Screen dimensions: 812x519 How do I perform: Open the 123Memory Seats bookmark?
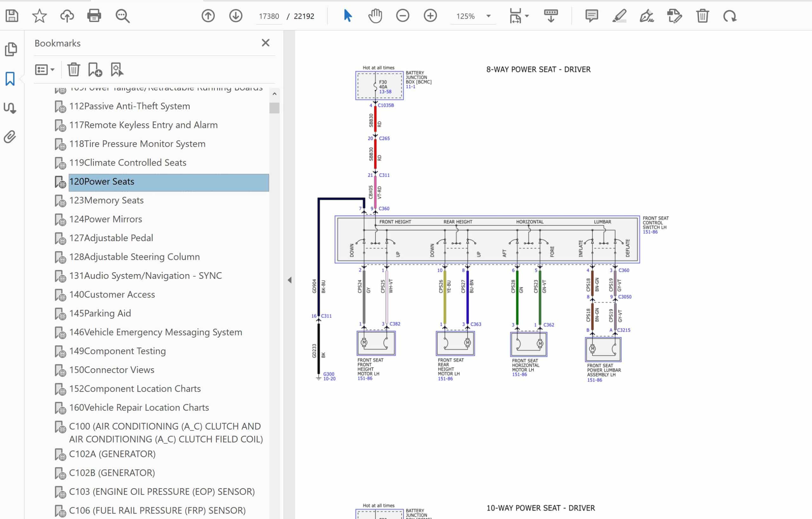pyautogui.click(x=106, y=200)
